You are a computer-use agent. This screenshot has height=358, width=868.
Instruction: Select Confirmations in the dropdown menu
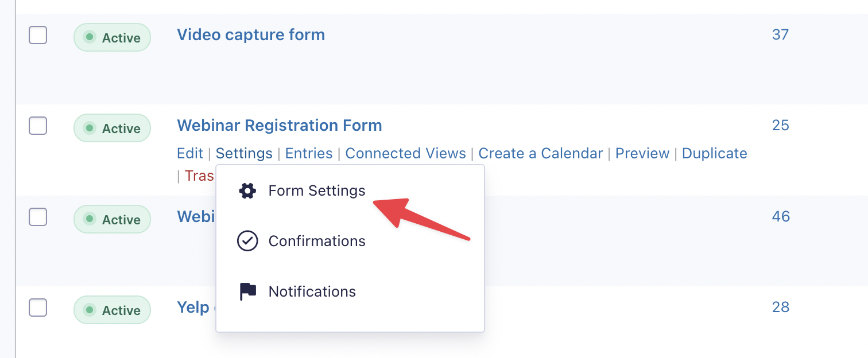[x=316, y=241]
